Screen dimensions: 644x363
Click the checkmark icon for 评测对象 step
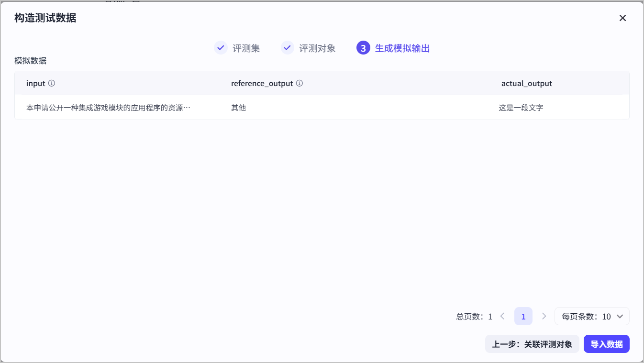click(x=287, y=48)
